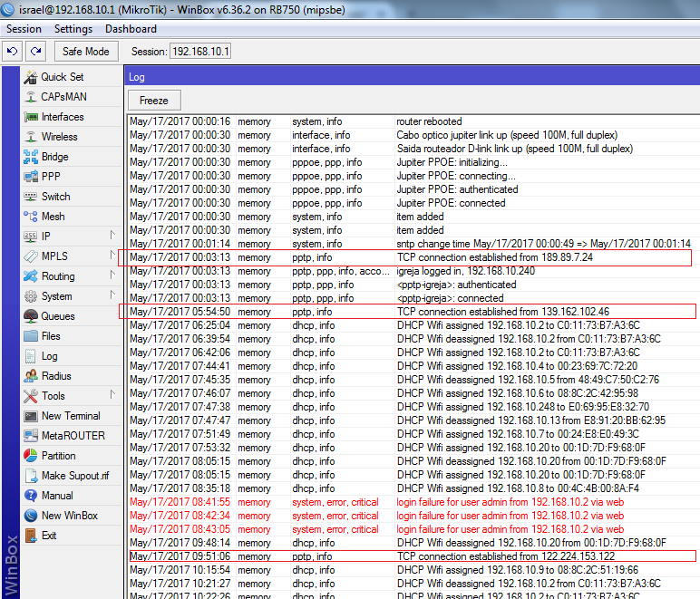The image size is (700, 599).
Task: Select 'Jupiter PPOE: initializing...' entry
Action: 413,162
